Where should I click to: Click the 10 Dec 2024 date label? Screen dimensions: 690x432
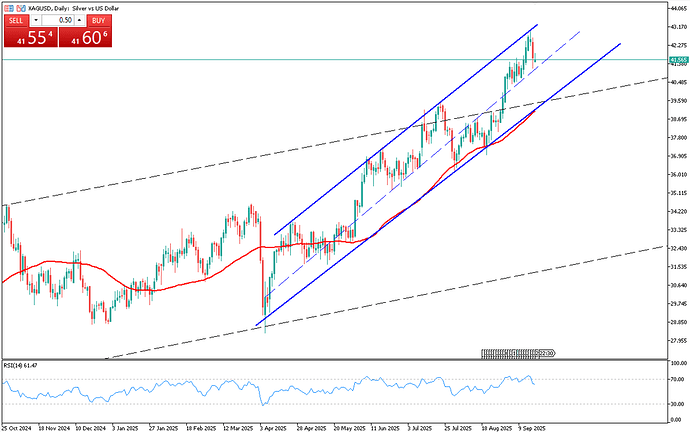coord(91,428)
